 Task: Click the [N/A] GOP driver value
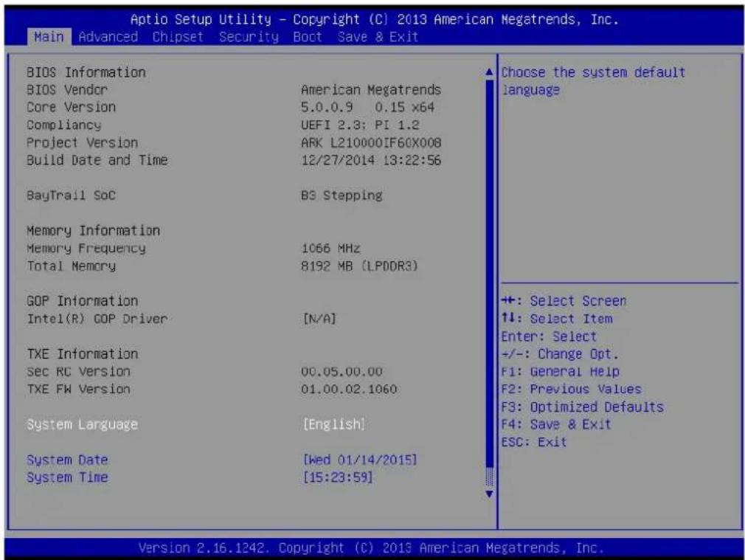pos(319,319)
